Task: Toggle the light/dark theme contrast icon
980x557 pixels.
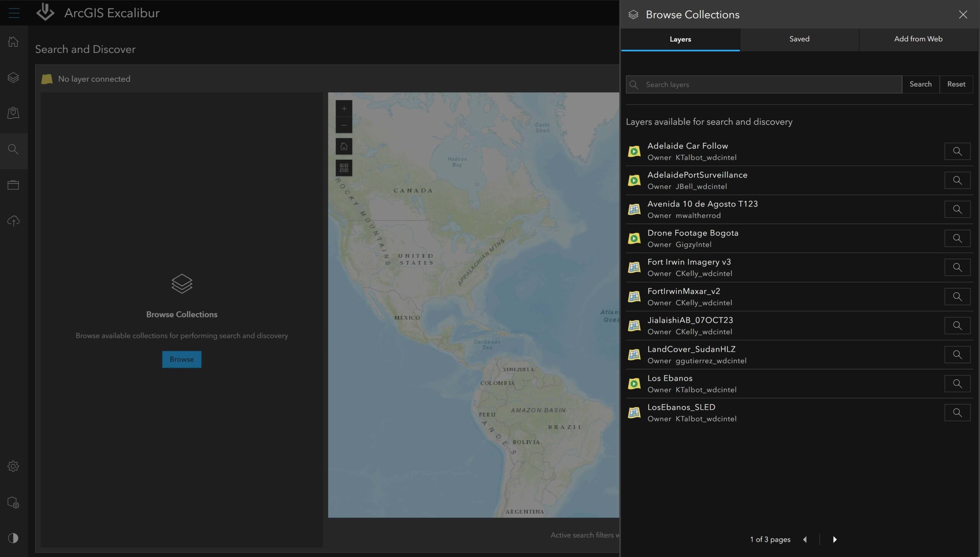Action: [x=13, y=538]
